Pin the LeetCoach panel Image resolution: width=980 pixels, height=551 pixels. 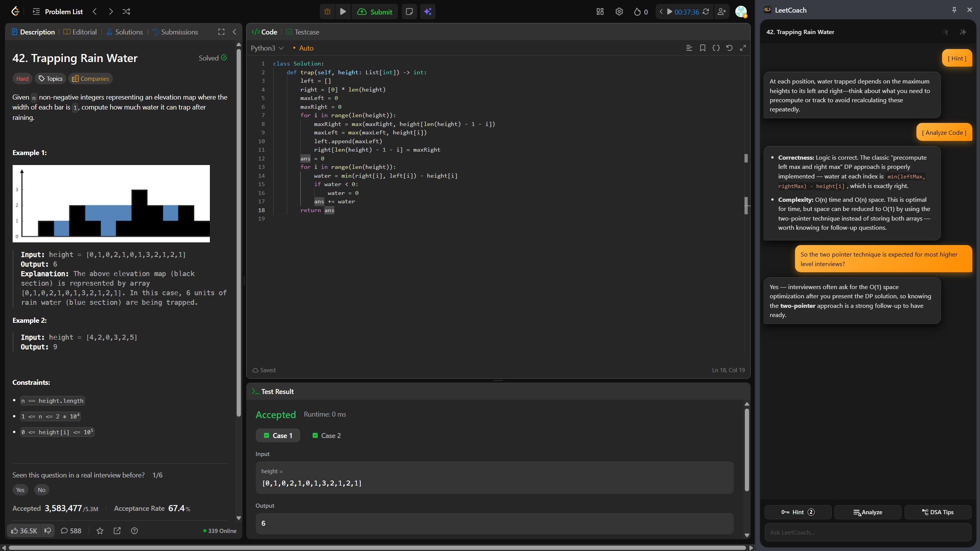click(954, 10)
